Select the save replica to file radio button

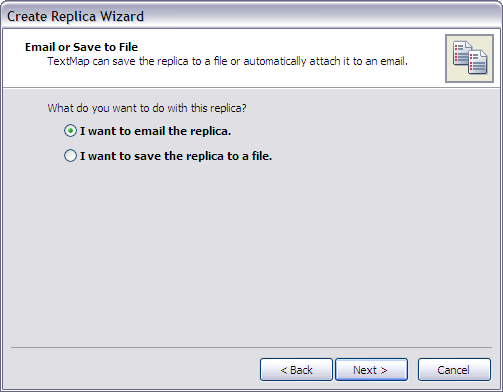70,156
